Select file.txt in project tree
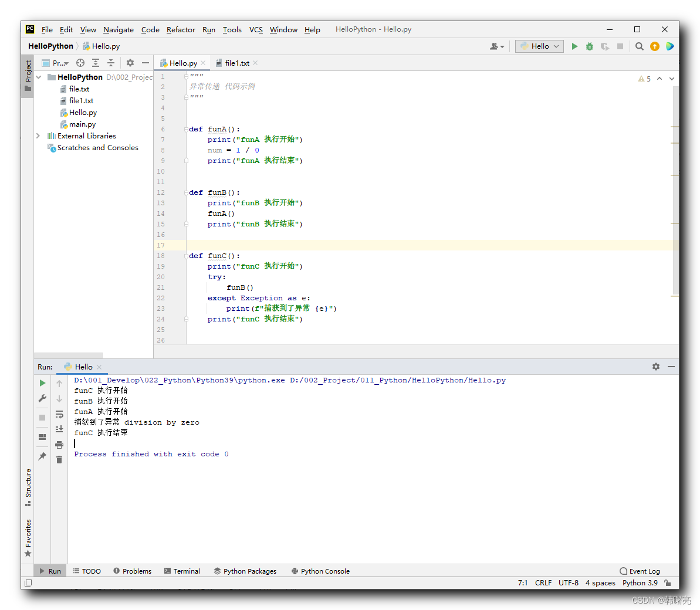 (x=75, y=89)
